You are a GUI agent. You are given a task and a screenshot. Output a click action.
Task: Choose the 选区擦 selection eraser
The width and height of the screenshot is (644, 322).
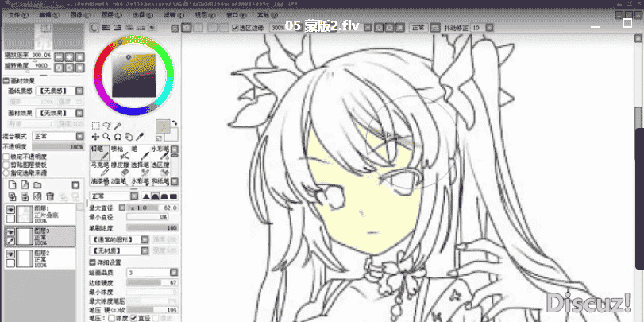[x=160, y=169]
